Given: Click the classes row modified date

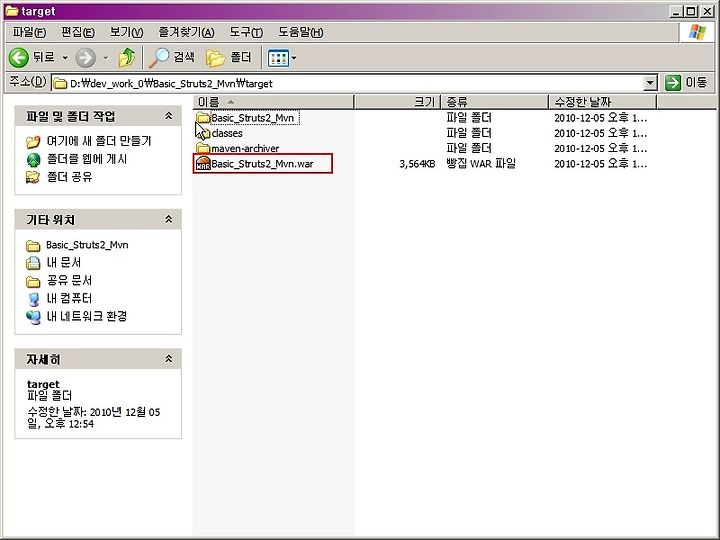Looking at the screenshot, I should [601, 133].
